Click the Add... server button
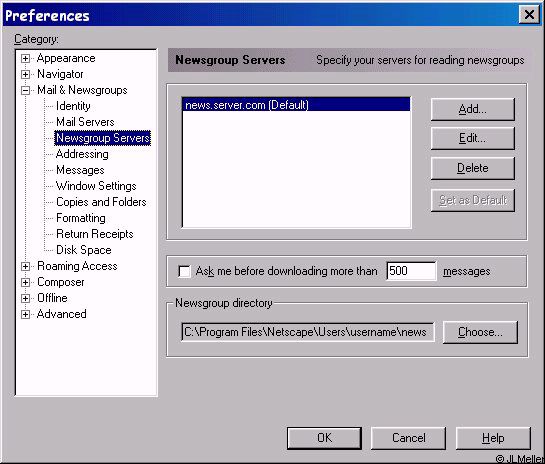545x464 pixels. (473, 109)
